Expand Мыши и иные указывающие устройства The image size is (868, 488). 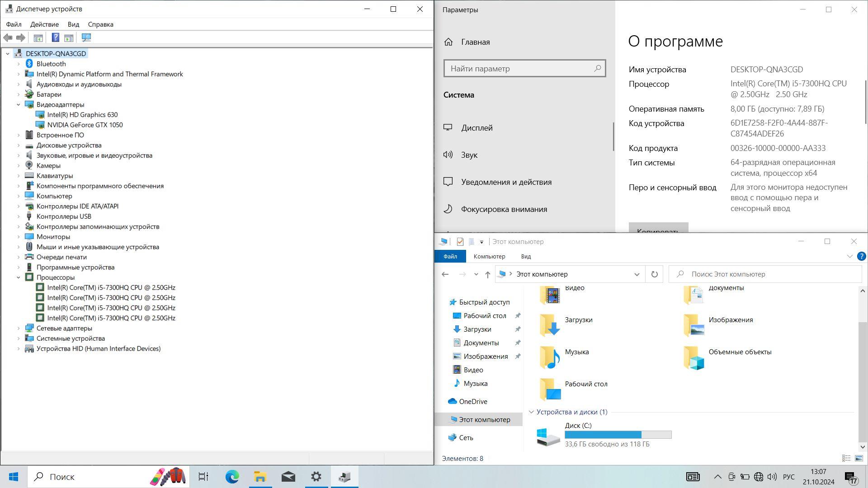click(x=19, y=247)
